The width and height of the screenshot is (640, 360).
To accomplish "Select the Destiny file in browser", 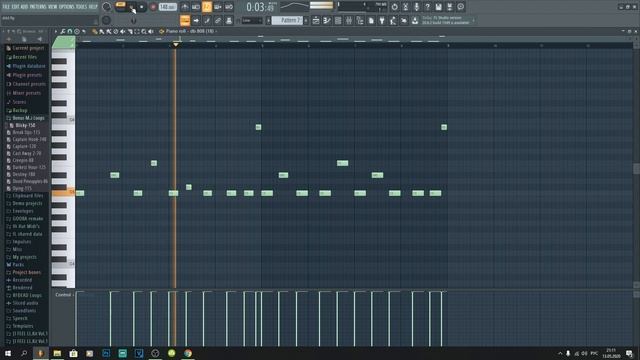I will click(25, 174).
